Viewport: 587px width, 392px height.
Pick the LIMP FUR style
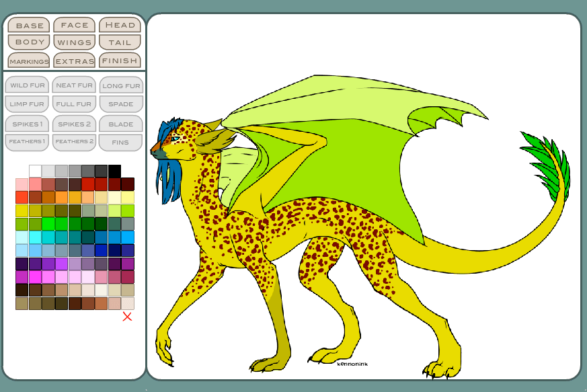(27, 103)
